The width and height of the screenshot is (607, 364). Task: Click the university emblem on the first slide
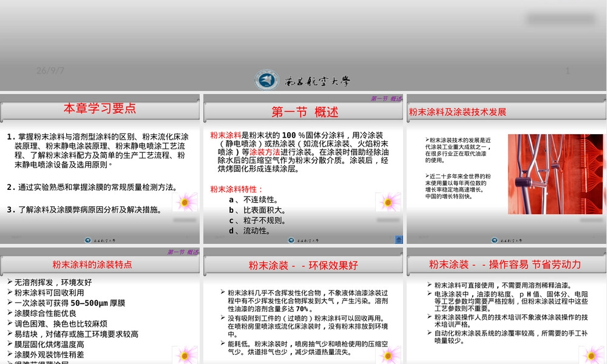tap(266, 80)
